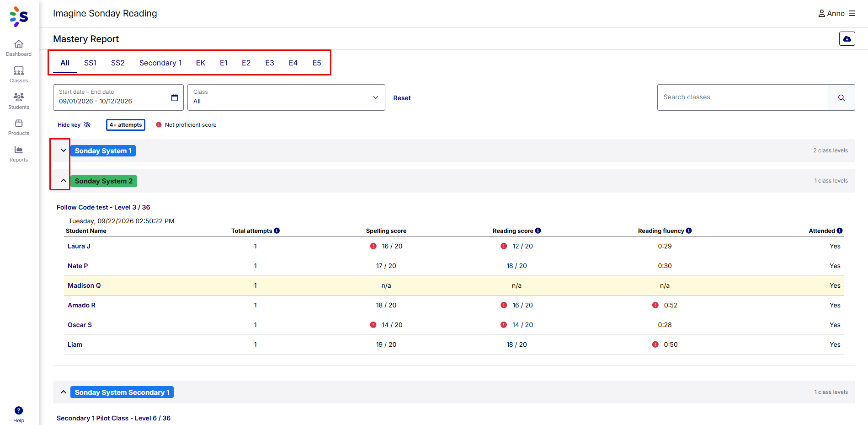This screenshot has height=425, width=868.
Task: Open Students in the sidebar
Action: click(x=19, y=101)
